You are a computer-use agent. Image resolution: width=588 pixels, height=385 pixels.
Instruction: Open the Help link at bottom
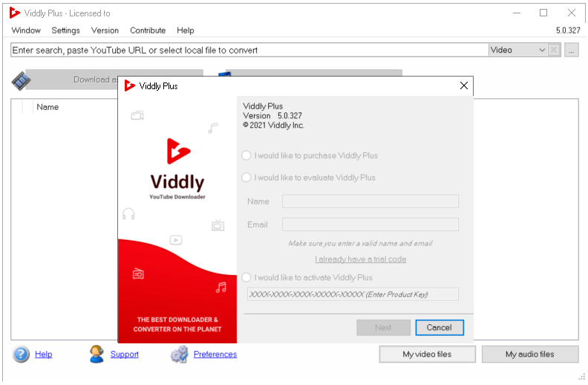44,355
